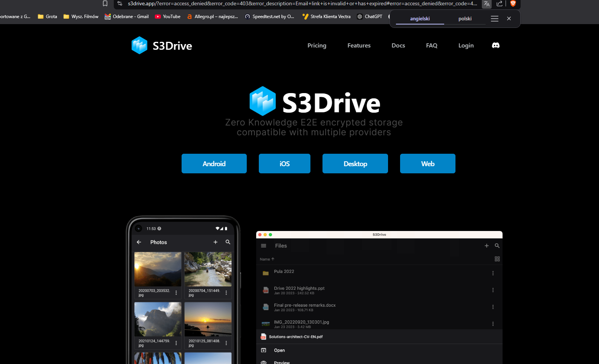The image size is (599, 364).
Task: Open the Grota bookmarks folder
Action: (47, 17)
